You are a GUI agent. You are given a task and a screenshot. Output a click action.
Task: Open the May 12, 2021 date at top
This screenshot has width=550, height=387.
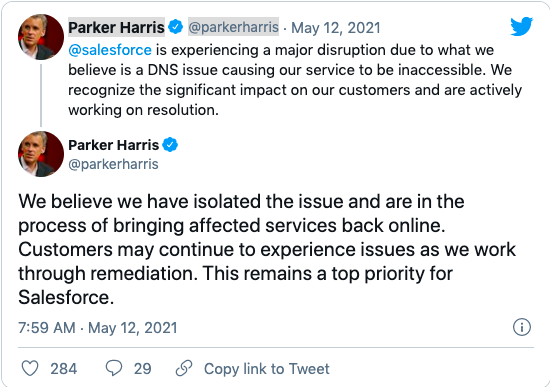click(x=336, y=27)
